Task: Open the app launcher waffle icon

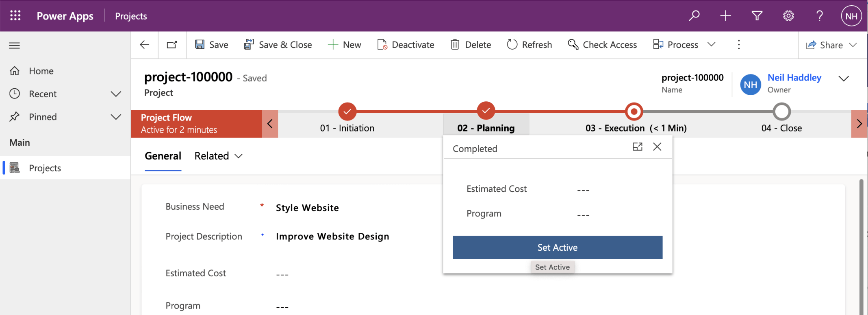Action: tap(15, 16)
